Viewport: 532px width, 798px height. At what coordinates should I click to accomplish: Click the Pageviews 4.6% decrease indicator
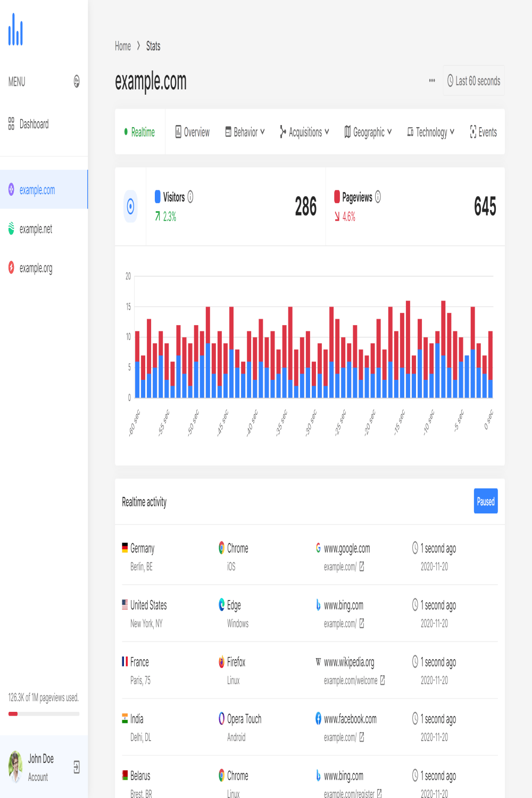coord(345,217)
